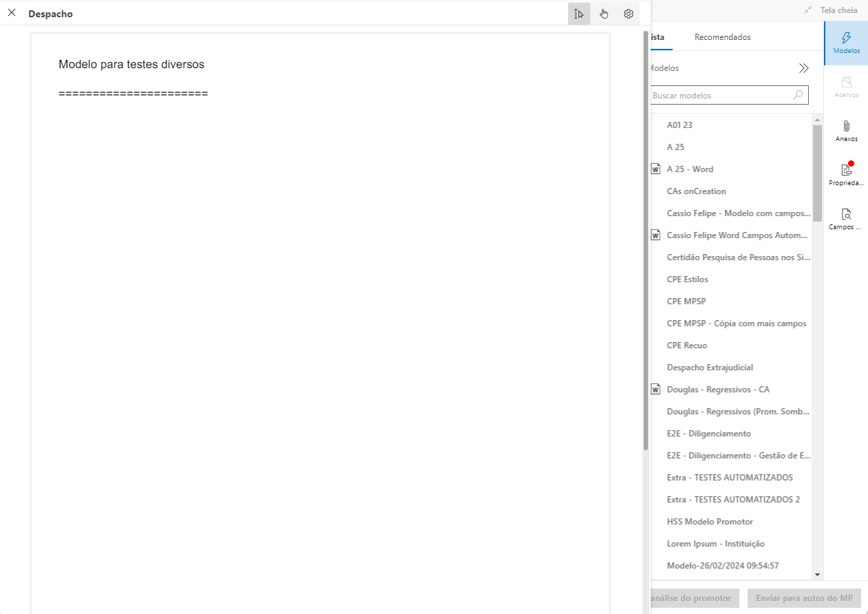The image size is (868, 614).
Task: Open the Modelos sidebar panel
Action: click(846, 43)
